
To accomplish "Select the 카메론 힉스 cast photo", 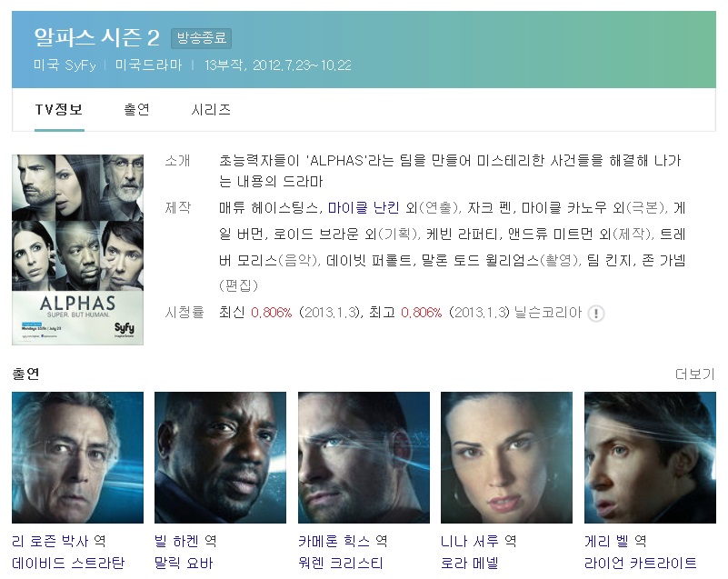I will (364, 457).
